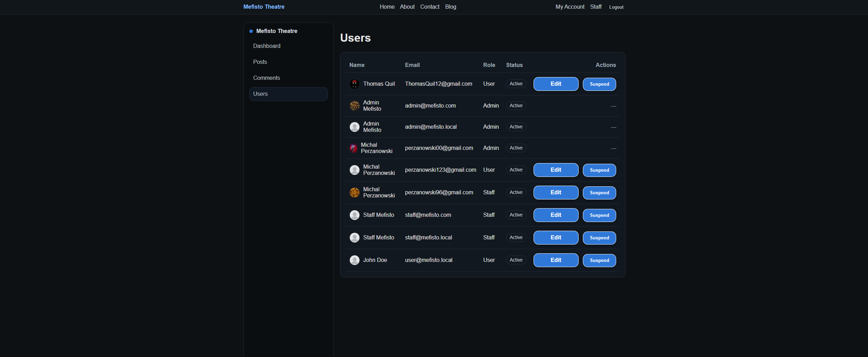Switch to the Comments sidebar section

[266, 78]
